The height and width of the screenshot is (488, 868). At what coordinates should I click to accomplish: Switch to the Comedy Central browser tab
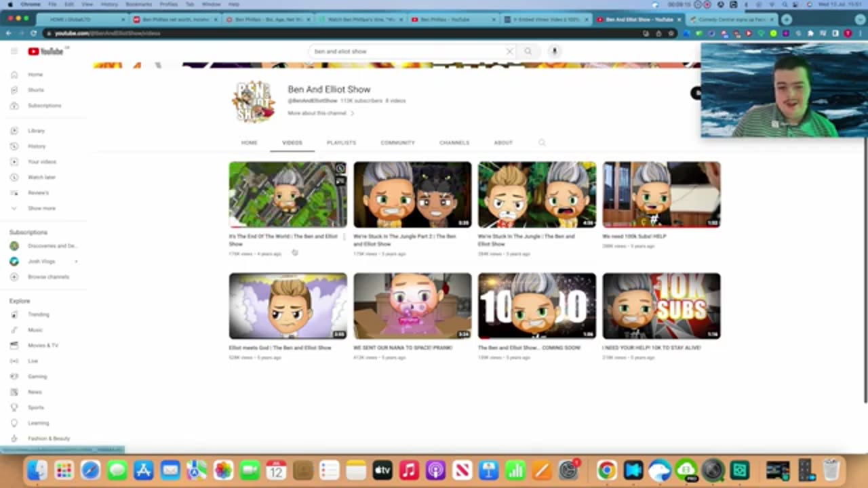tap(731, 20)
